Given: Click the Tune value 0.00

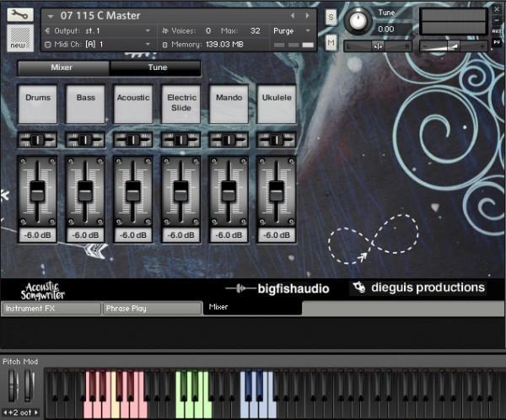Looking at the screenshot, I should tap(386, 30).
